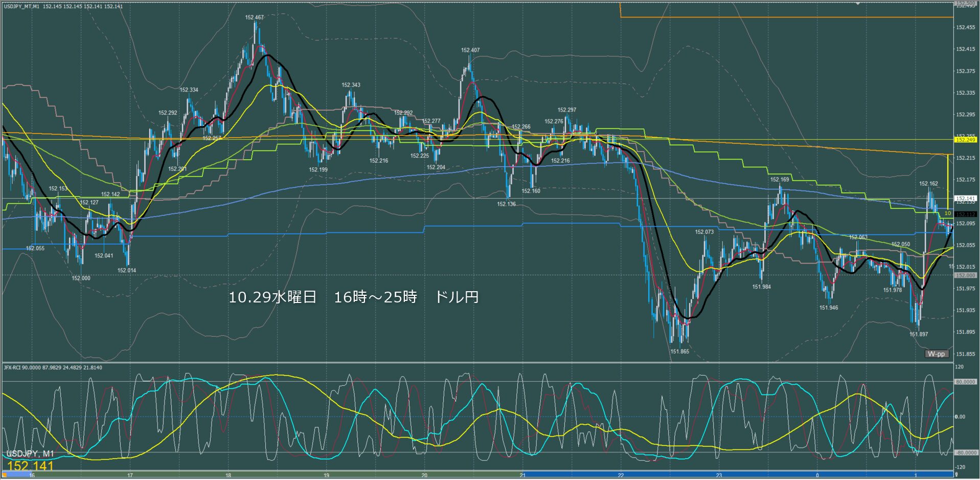
Task: Click the small orange square on time axis
Action: tap(5, 475)
